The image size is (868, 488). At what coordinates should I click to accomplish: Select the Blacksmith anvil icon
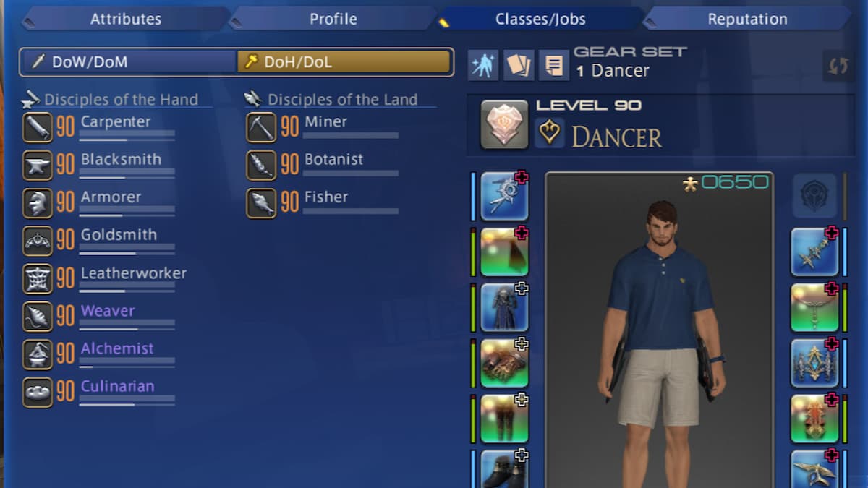[x=38, y=165]
